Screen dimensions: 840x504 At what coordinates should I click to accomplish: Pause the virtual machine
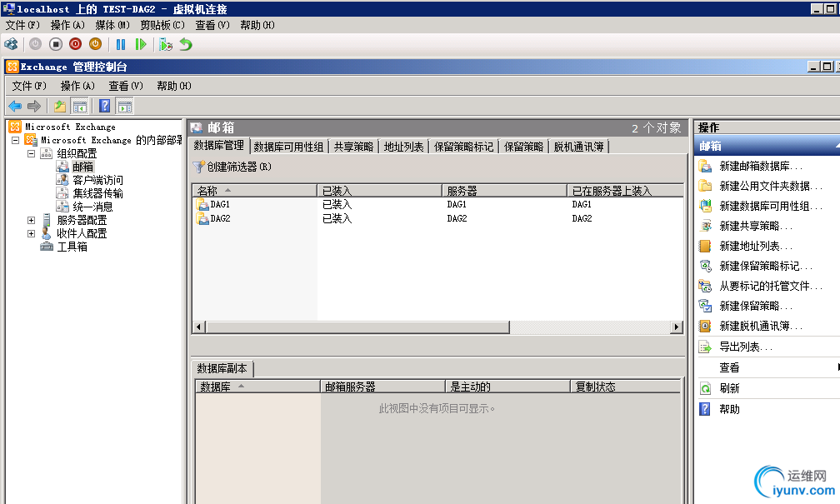pyautogui.click(x=121, y=44)
